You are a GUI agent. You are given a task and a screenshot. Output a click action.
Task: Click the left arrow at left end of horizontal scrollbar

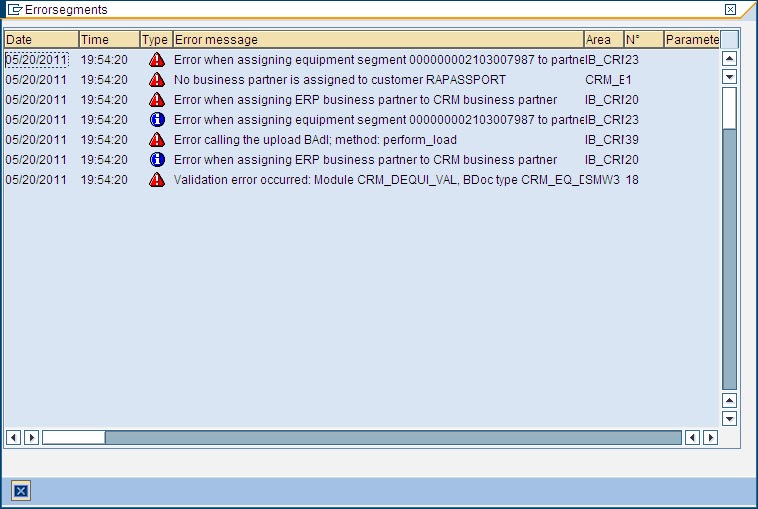point(14,437)
